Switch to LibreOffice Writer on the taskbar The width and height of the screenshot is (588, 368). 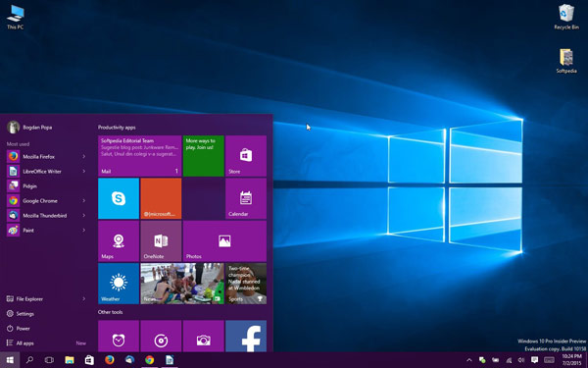click(x=170, y=360)
